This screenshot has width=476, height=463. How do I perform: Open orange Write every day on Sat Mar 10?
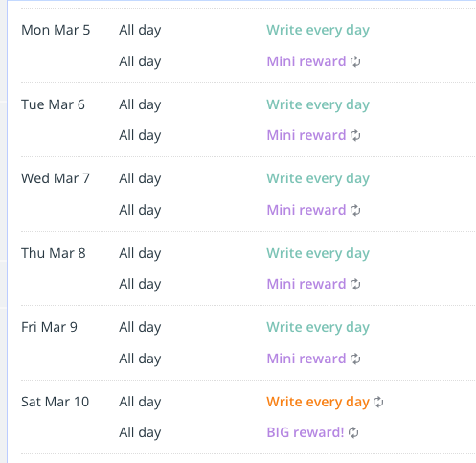(x=318, y=403)
